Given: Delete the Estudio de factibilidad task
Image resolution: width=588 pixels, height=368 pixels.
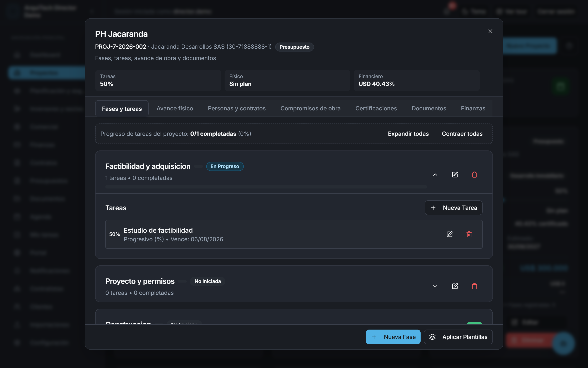Looking at the screenshot, I should (x=469, y=234).
